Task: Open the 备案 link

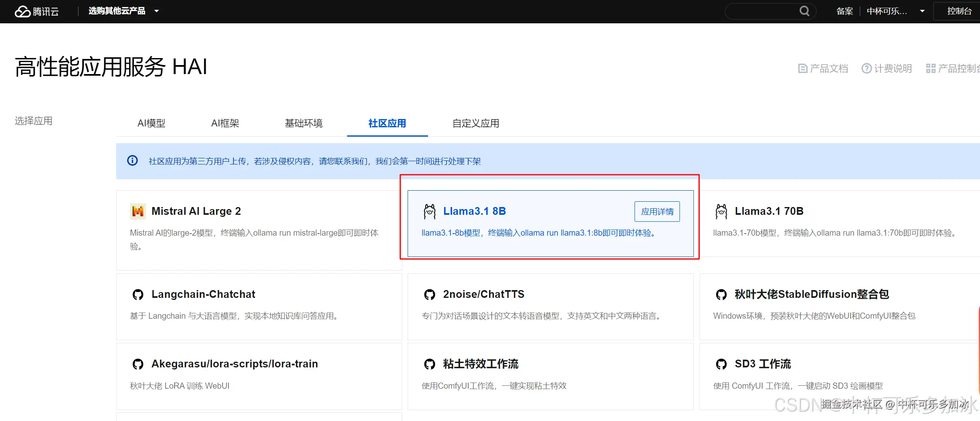Action: coord(845,11)
